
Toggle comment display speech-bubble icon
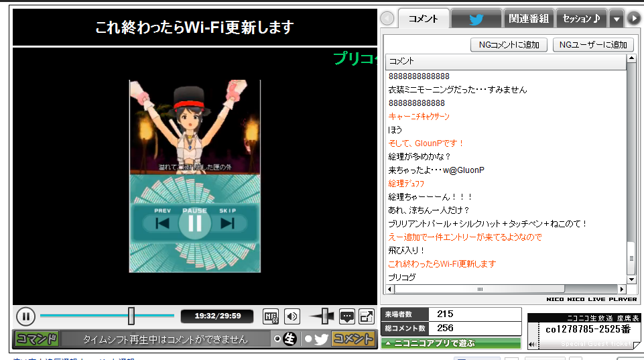pyautogui.click(x=347, y=316)
